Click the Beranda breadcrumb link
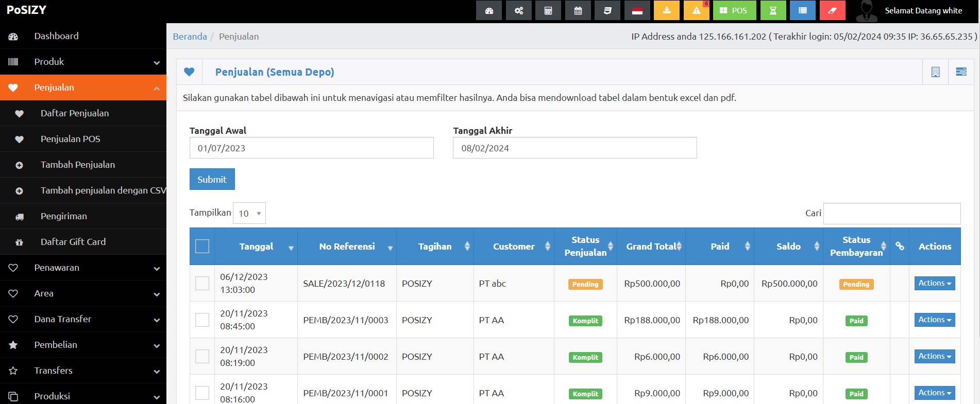The width and height of the screenshot is (980, 404). click(x=190, y=37)
